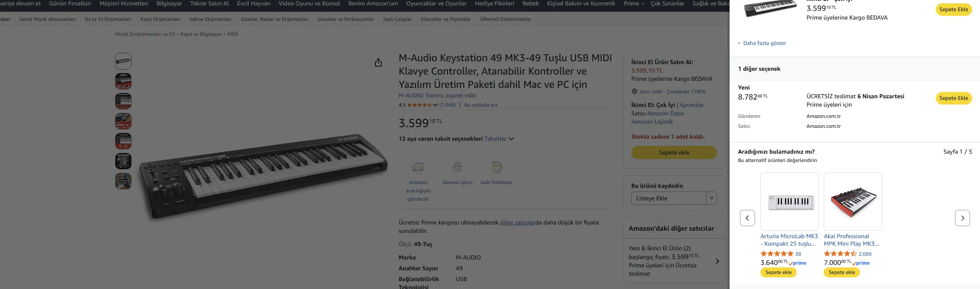980x289 pixels.
Task: Open the star rating breakdown dropdown
Action: point(435,105)
